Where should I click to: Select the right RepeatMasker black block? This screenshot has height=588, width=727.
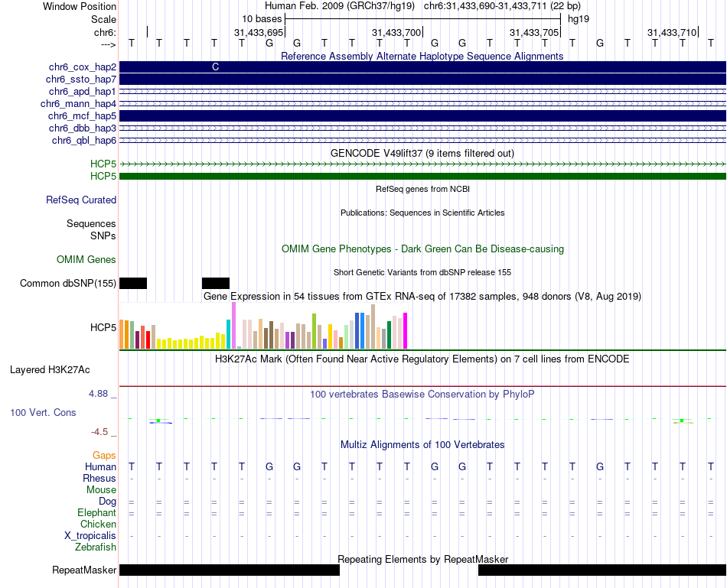tap(601, 570)
